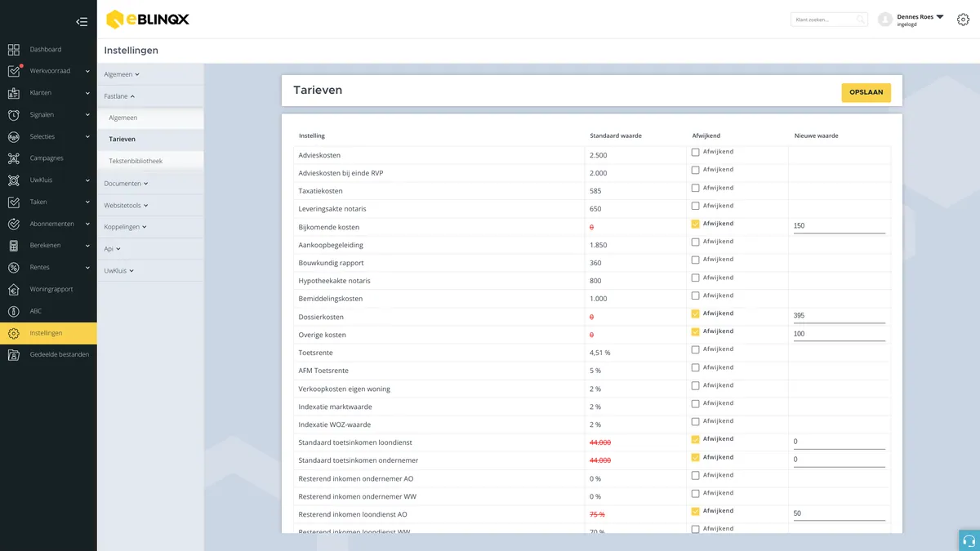Screen dimensions: 980x551
Task: Open Gedeelde bestanden folder icon
Action: click(14, 355)
